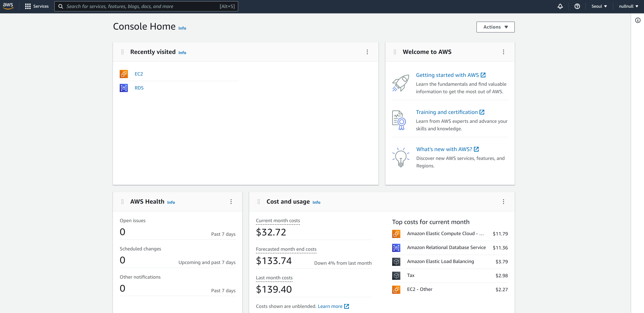Image resolution: width=644 pixels, height=313 pixels.
Task: Select the EC2 - Other cost row
Action: (x=450, y=290)
